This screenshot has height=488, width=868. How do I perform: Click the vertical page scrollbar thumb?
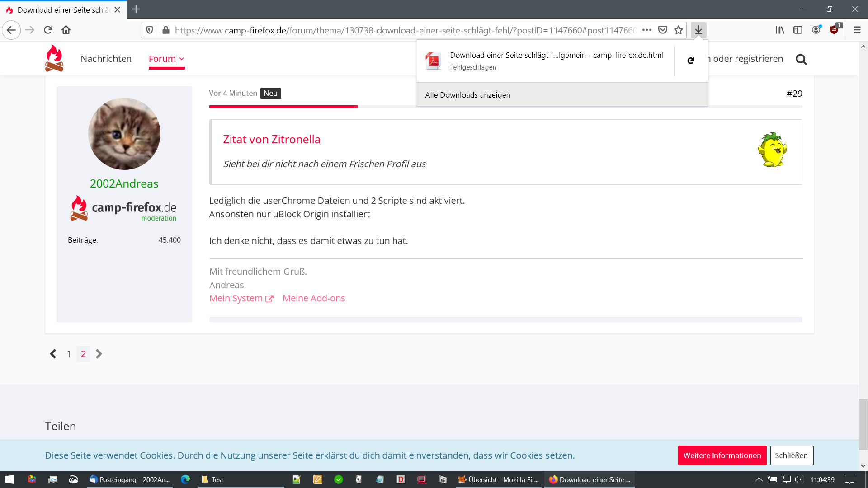[x=863, y=424]
